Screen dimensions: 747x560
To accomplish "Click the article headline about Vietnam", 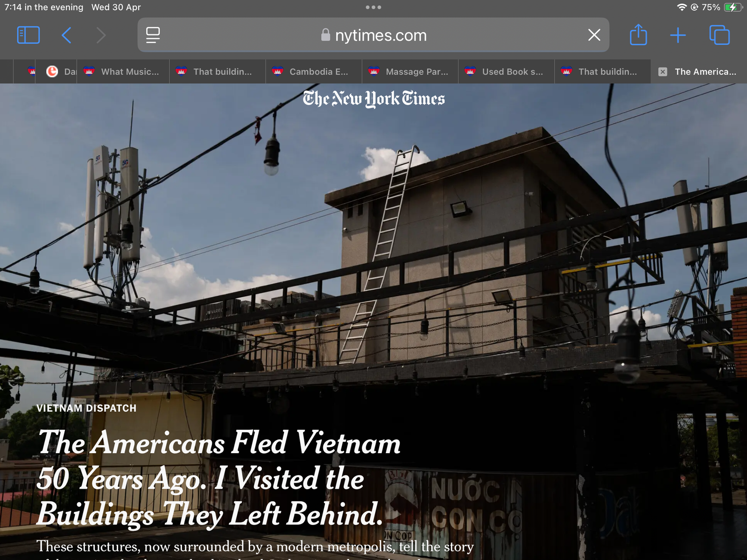I will click(x=219, y=478).
